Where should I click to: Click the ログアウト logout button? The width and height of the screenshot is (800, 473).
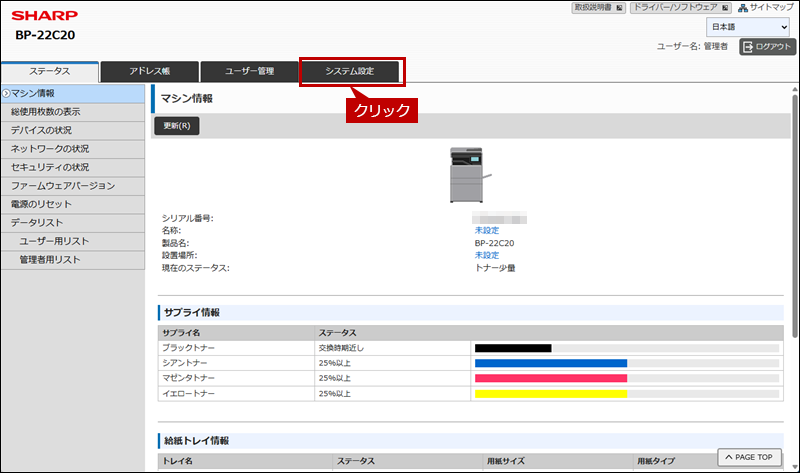[x=767, y=46]
